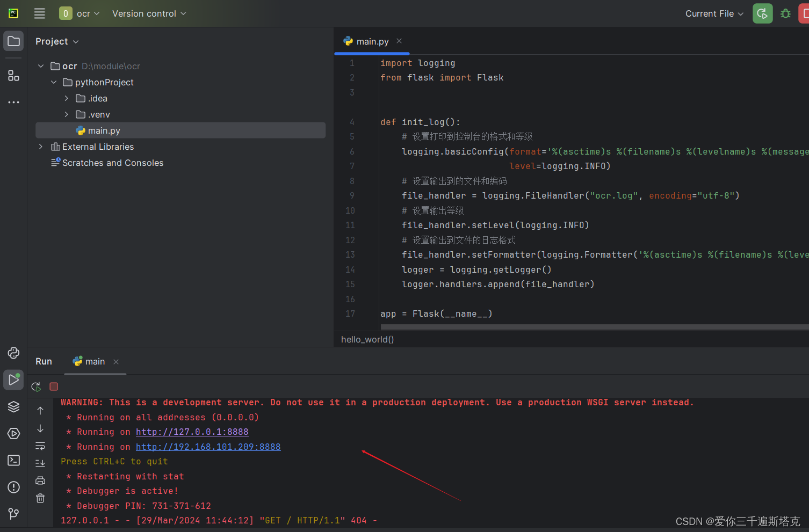Open the Services tool window
The width and height of the screenshot is (809, 532).
pos(13,433)
